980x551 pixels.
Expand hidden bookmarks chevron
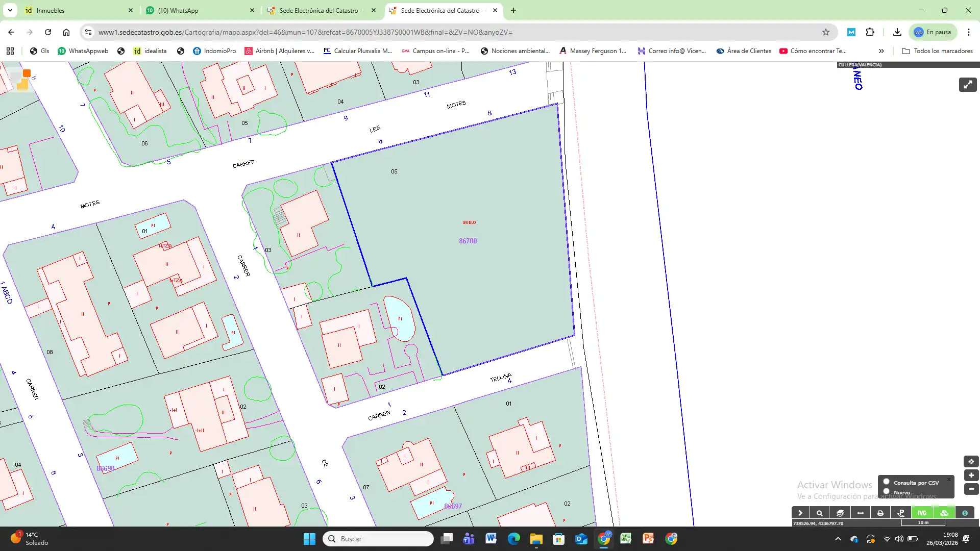(x=881, y=51)
